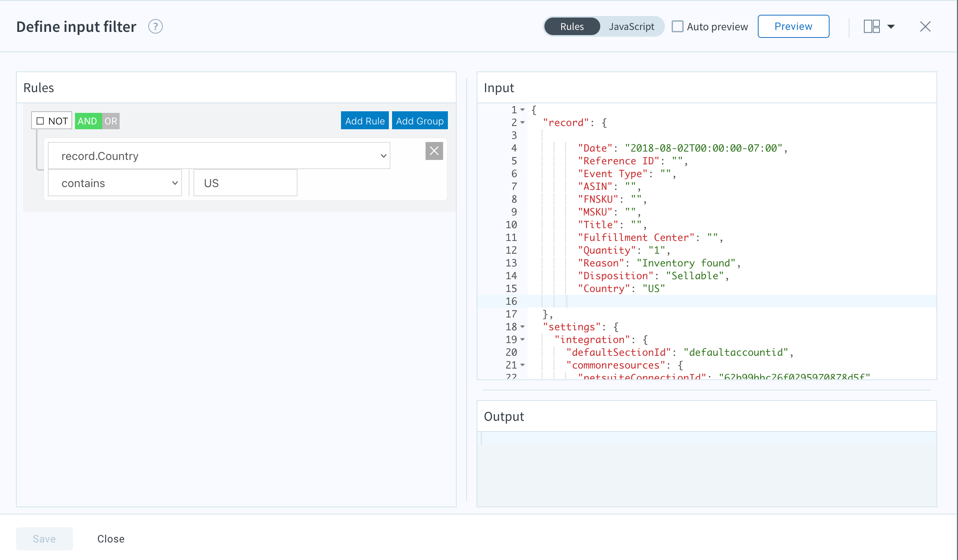The image size is (958, 560).
Task: Click the "Event Type" line
Action: pos(627,174)
